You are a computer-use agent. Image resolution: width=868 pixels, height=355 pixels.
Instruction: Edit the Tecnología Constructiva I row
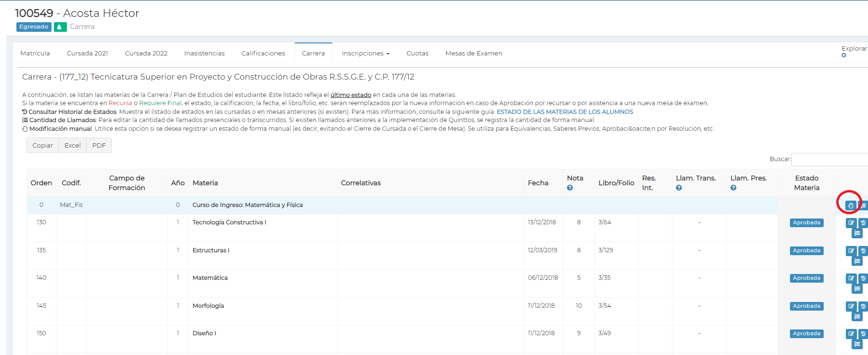coord(851,223)
